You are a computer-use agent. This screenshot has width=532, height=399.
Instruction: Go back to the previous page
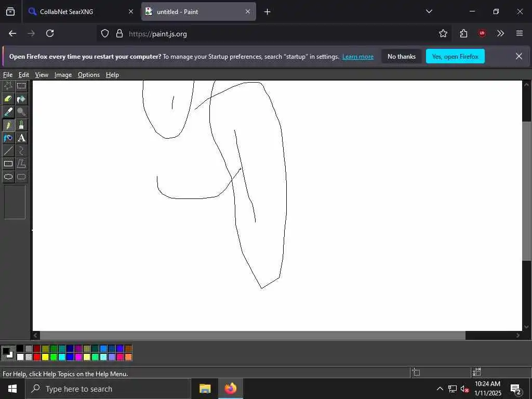pos(12,33)
